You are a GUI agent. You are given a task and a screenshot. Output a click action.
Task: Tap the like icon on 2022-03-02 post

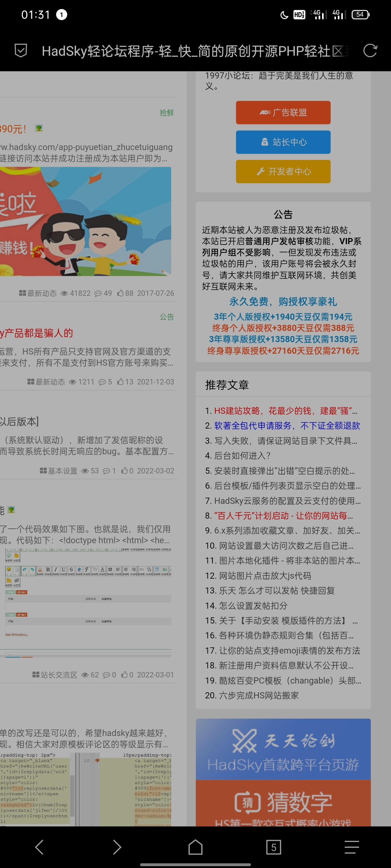click(x=125, y=471)
